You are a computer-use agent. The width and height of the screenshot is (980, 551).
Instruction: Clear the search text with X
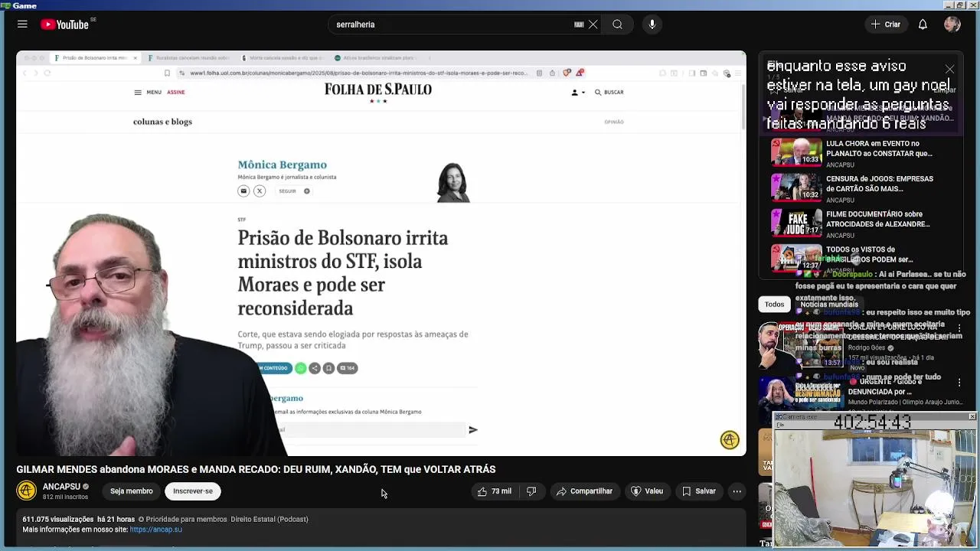point(593,24)
